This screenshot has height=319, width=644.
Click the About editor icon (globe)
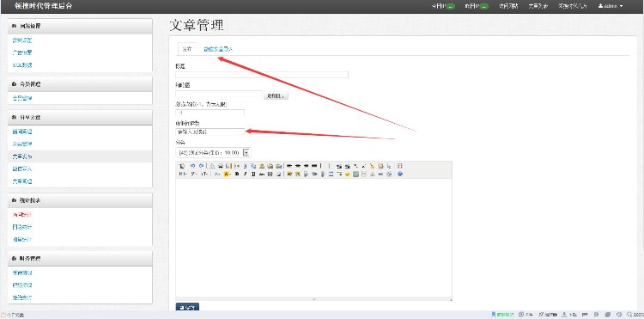(399, 174)
